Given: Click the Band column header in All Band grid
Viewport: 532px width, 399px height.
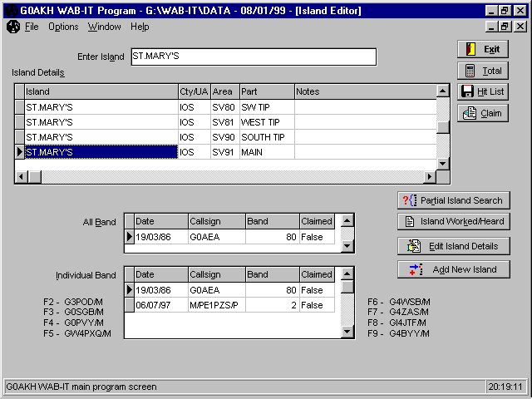Looking at the screenshot, I should tap(273, 221).
